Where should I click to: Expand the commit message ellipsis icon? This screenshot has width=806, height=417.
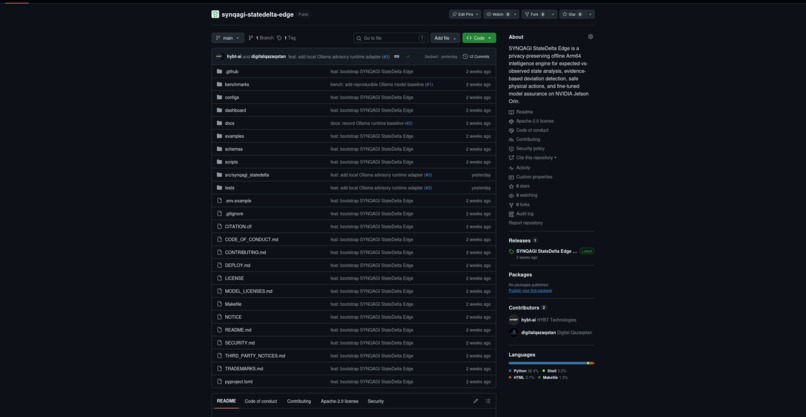click(396, 57)
